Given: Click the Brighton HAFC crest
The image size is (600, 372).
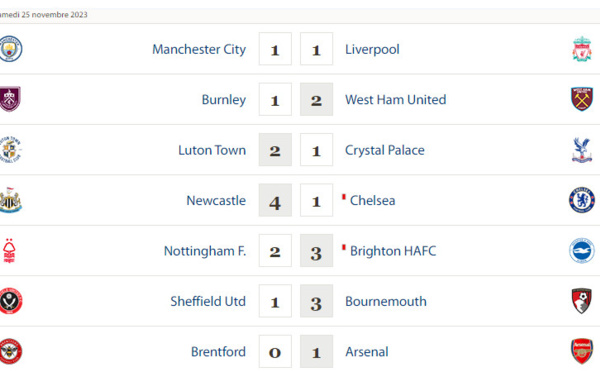Looking at the screenshot, I should point(582,251).
